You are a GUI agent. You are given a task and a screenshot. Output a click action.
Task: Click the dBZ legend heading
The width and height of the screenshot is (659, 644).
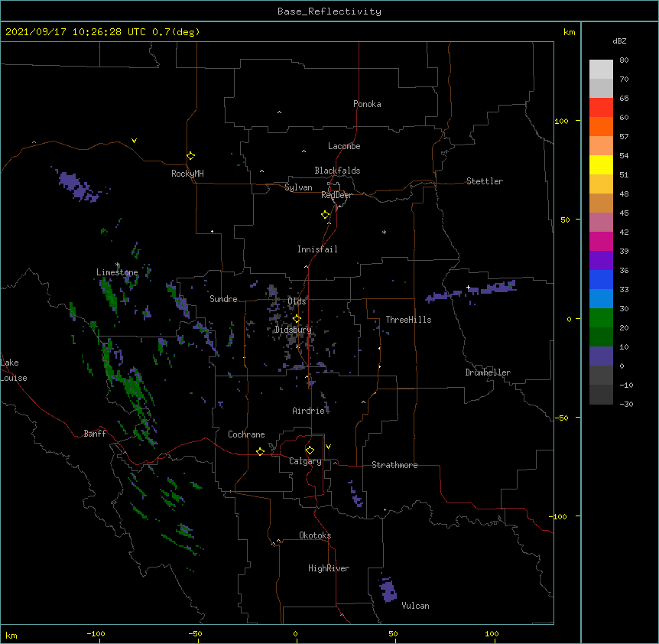[x=619, y=41]
